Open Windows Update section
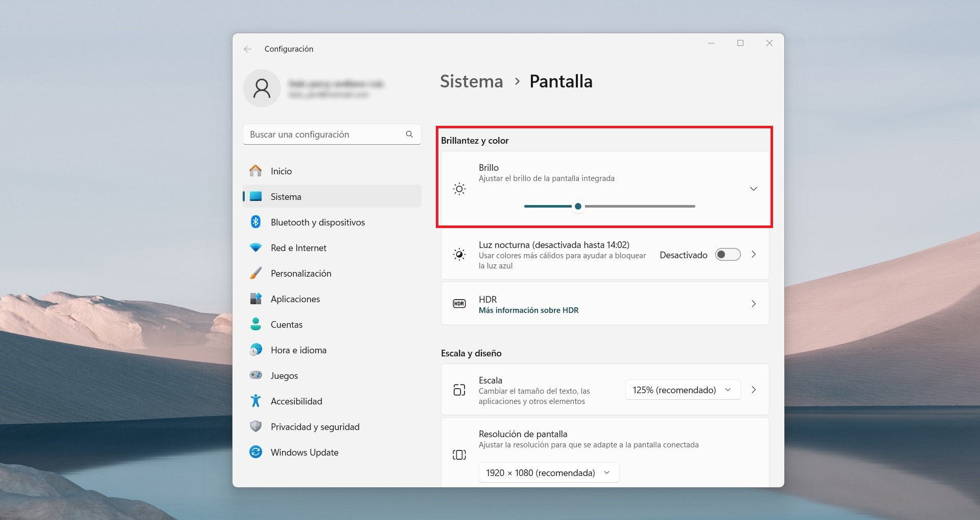 (x=332, y=452)
